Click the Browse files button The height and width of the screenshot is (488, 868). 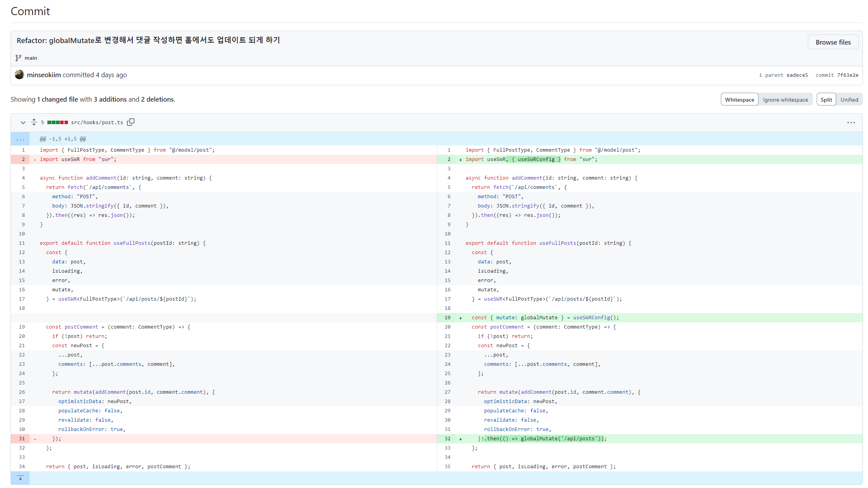coord(833,42)
